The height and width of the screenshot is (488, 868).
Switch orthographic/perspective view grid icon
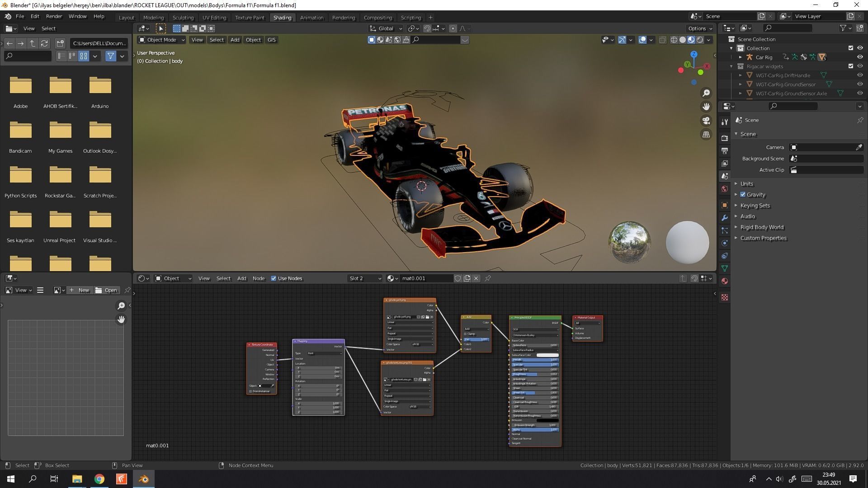pyautogui.click(x=706, y=135)
